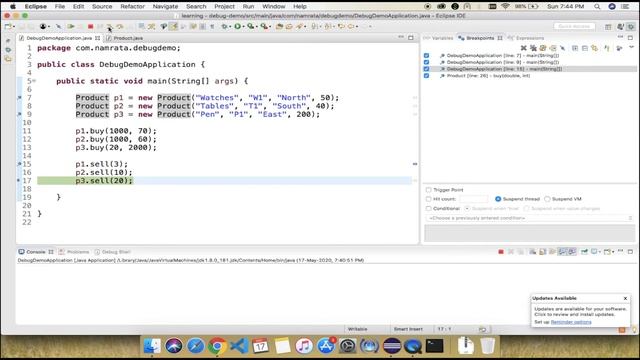Click the Debug bug icon in main toolbar

(x=224, y=27)
